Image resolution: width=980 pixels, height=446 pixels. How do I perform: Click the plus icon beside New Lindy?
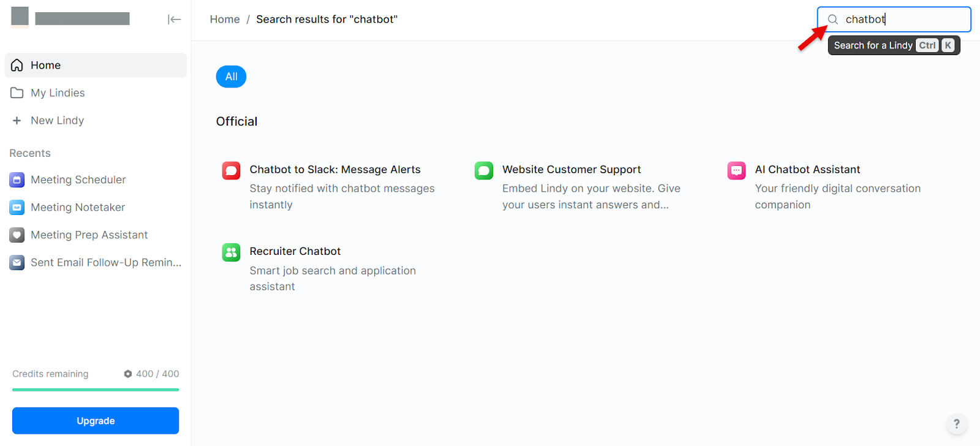pos(17,121)
